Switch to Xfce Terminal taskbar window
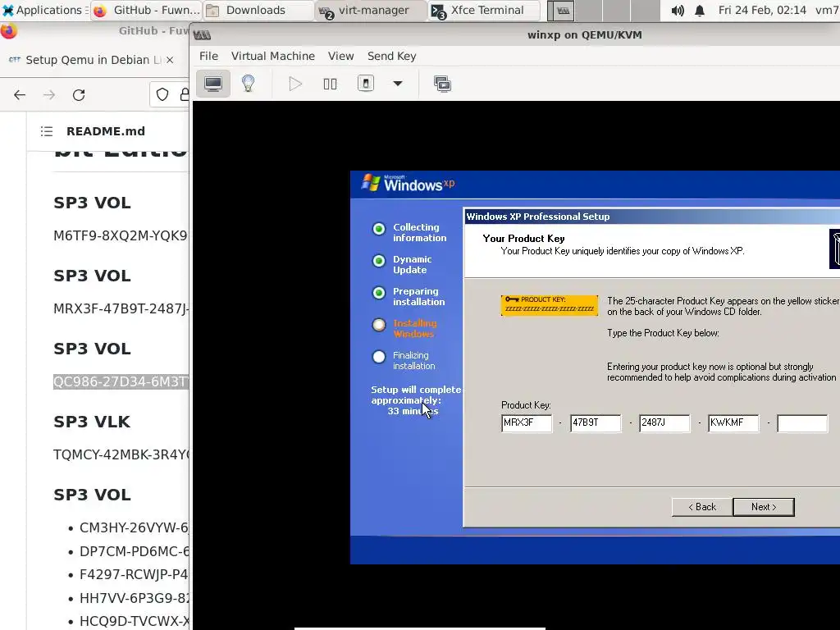 (x=483, y=10)
